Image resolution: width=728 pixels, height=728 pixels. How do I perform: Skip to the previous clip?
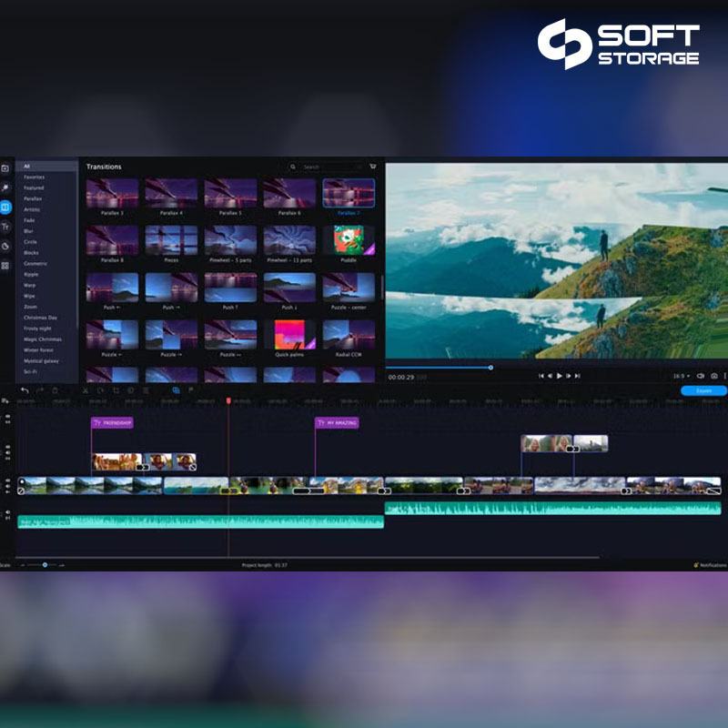(x=541, y=376)
